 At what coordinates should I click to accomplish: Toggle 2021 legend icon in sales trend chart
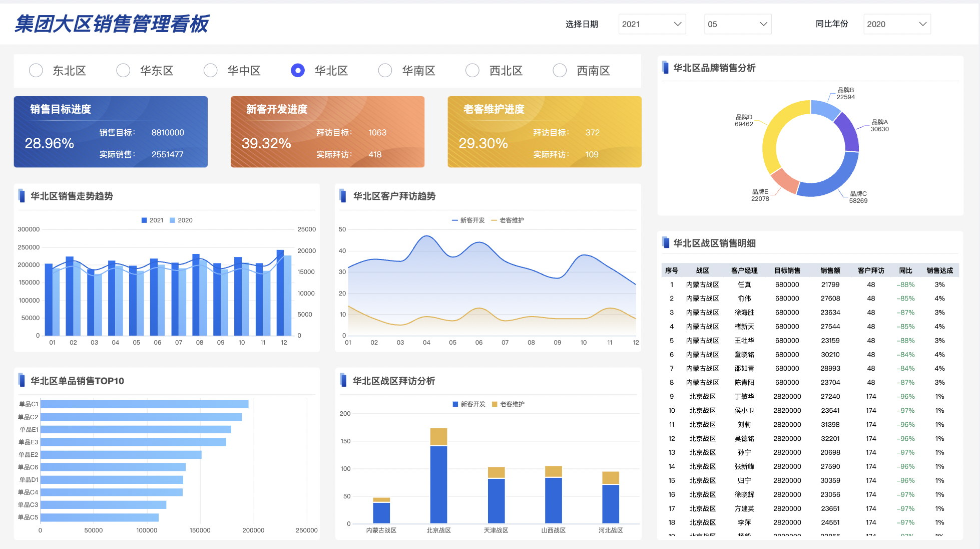point(144,220)
